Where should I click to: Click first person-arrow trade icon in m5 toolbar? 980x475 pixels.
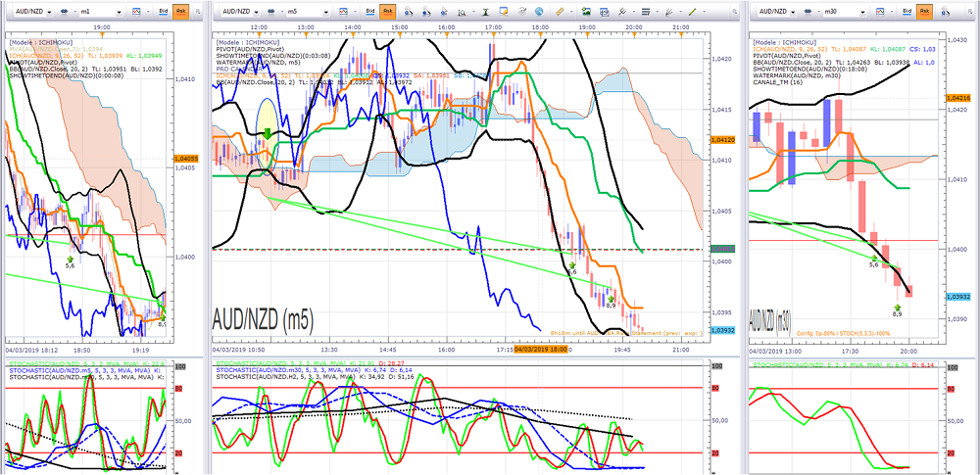click(x=408, y=12)
